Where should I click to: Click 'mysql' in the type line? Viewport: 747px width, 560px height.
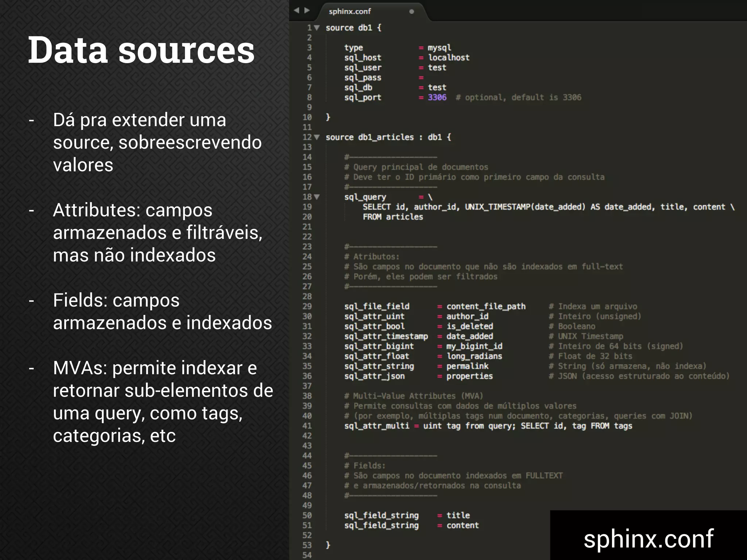click(x=440, y=48)
